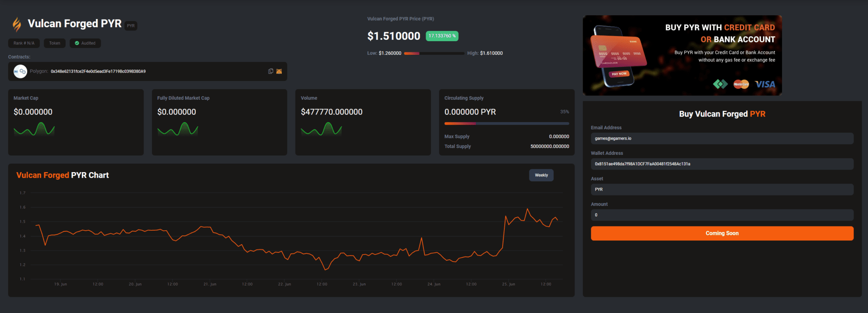Click the Buy PYR credit card banner
The height and width of the screenshot is (313, 868).
pos(682,55)
